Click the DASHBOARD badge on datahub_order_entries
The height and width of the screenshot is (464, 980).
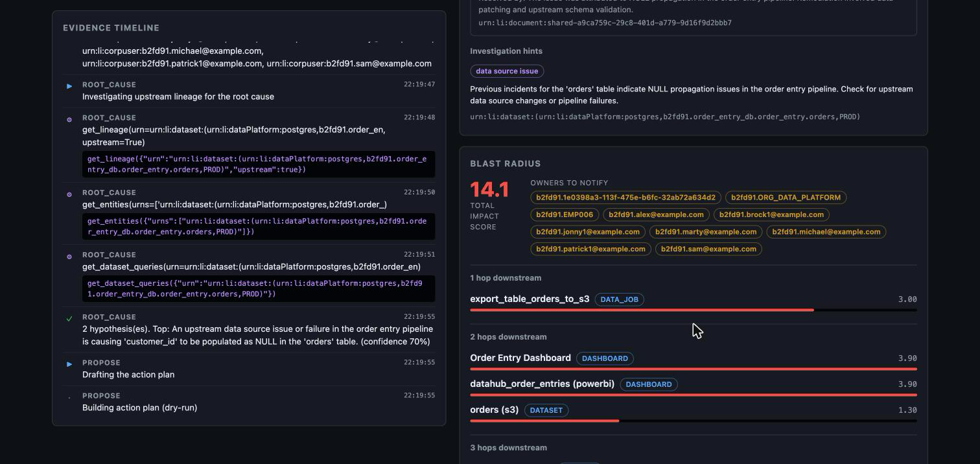(x=649, y=384)
